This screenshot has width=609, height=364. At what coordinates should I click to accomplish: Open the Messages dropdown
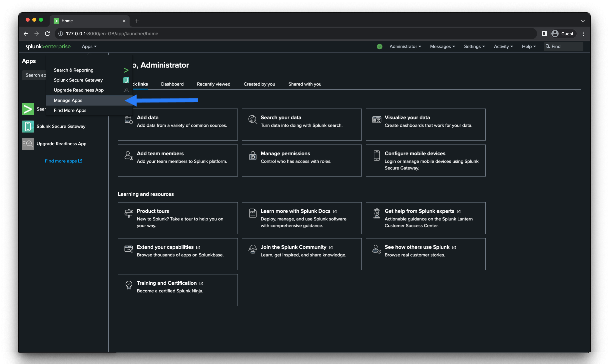coord(442,47)
